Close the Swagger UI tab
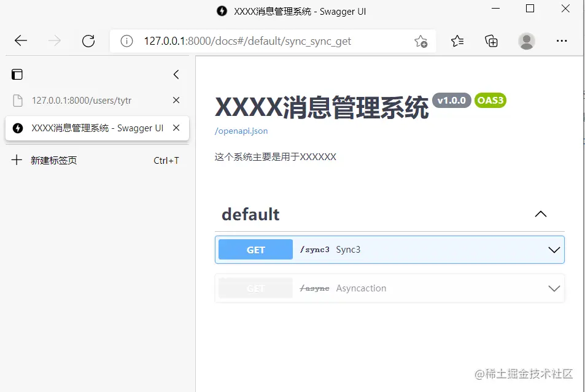Image resolution: width=585 pixels, height=392 pixels. click(x=176, y=128)
